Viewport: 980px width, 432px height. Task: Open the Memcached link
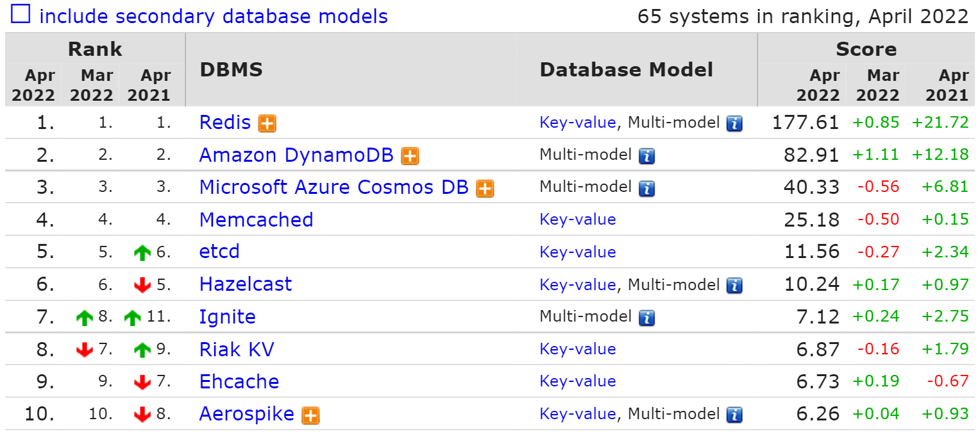256,220
